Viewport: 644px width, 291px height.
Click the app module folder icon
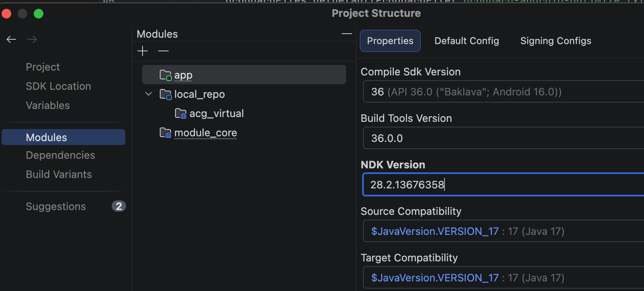coord(166,75)
